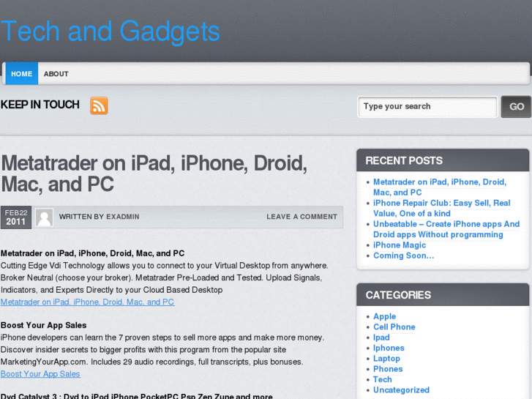
Task: Open recent post iPhone Magic
Action: [400, 245]
